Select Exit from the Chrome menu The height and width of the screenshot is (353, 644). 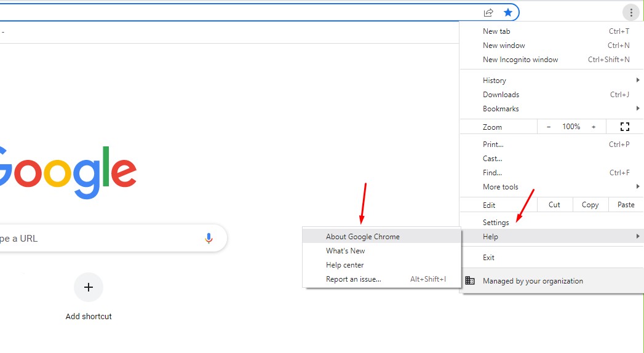[x=552, y=258]
